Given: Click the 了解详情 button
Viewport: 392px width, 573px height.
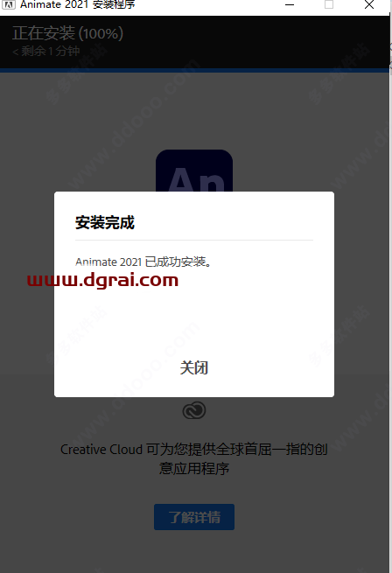Looking at the screenshot, I should pos(194,517).
